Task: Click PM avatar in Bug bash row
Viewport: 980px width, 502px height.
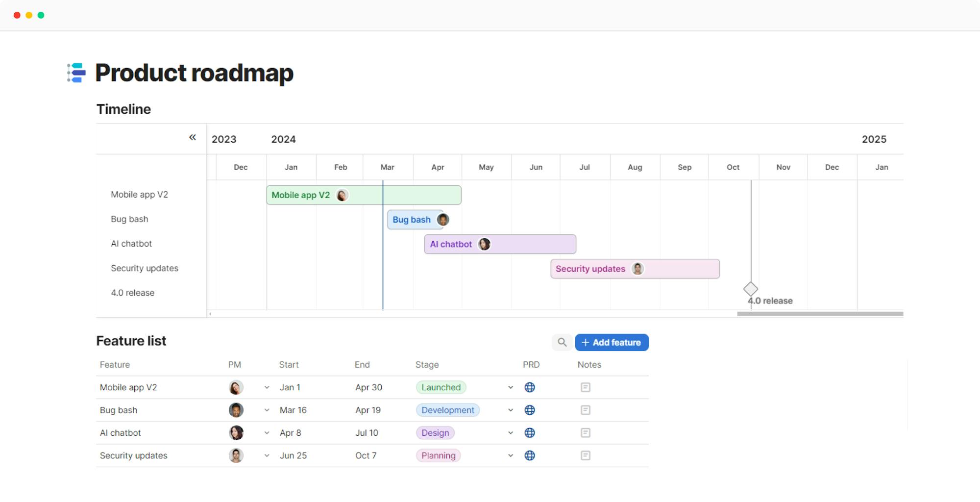Action: click(236, 410)
